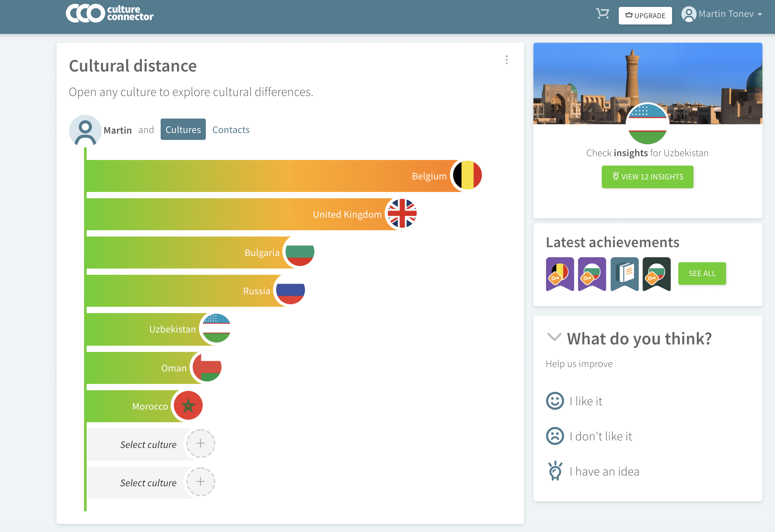
Task: Click the first Select culture plus icon
Action: click(200, 443)
